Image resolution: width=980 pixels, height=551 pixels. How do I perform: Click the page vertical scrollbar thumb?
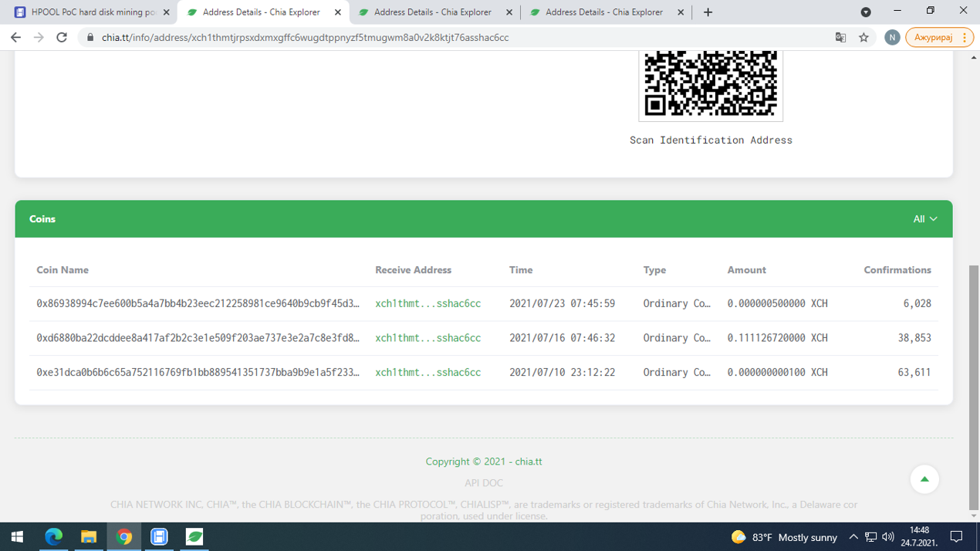pos(974,386)
